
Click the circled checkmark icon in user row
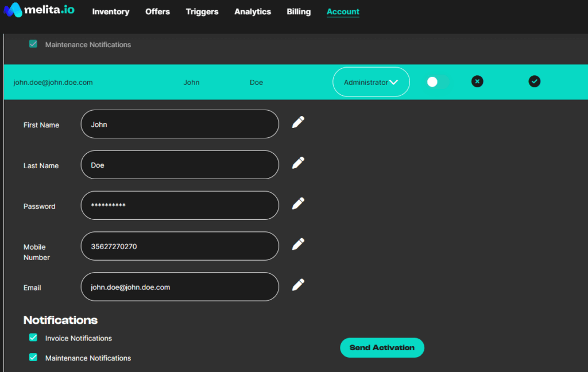click(x=535, y=82)
